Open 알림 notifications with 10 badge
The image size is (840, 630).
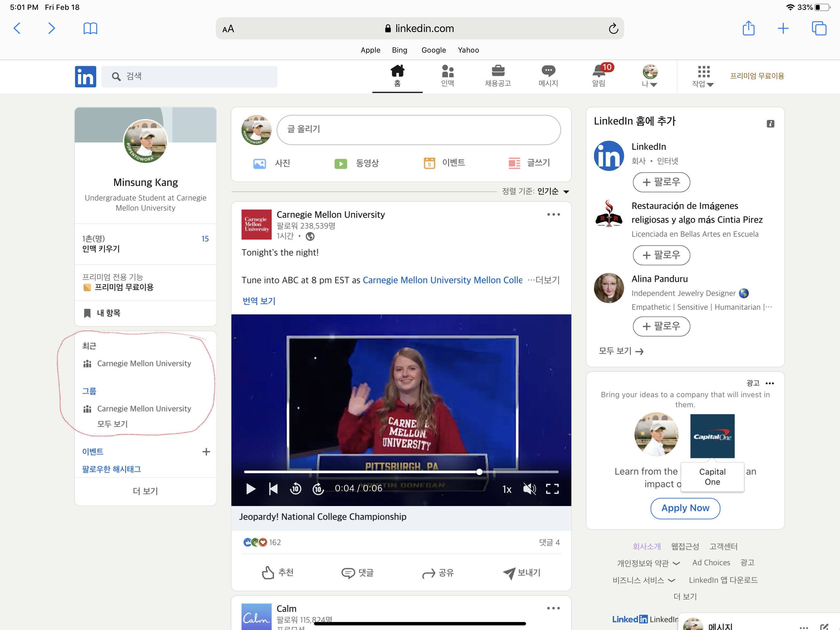coord(599,76)
